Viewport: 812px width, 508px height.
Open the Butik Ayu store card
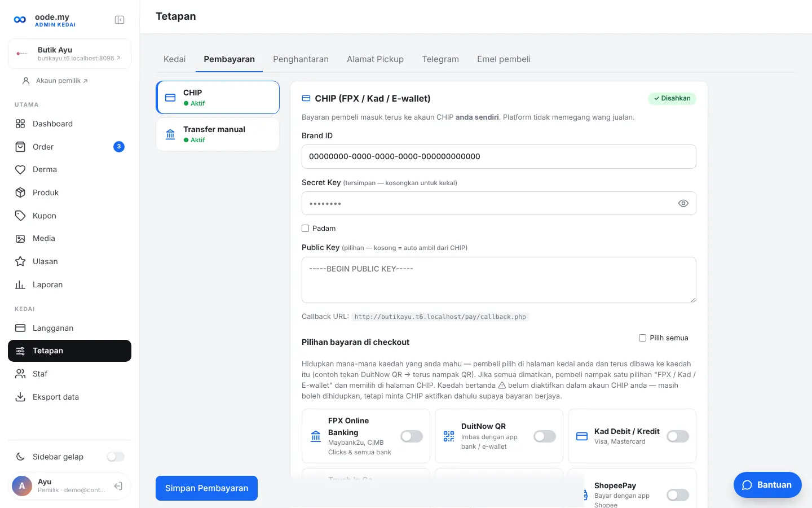tap(69, 54)
